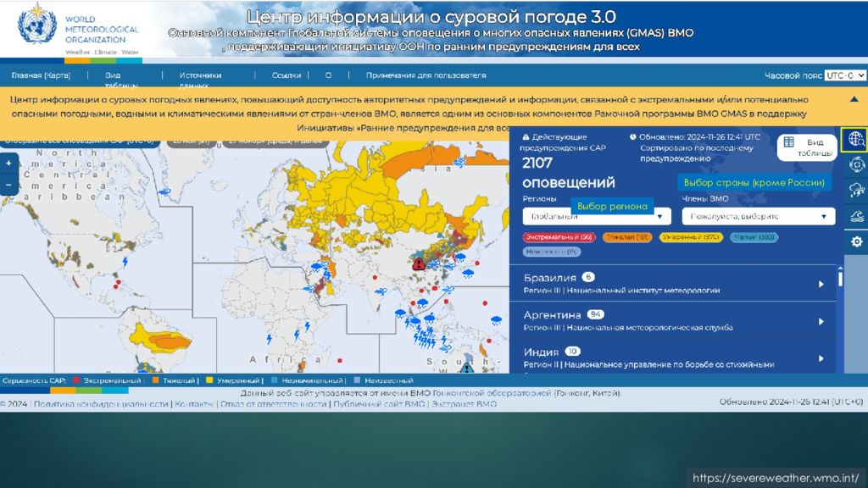Viewport: 868px width, 488px height.
Task: Open the Публичный сайт ВМО footer link
Action: [379, 404]
